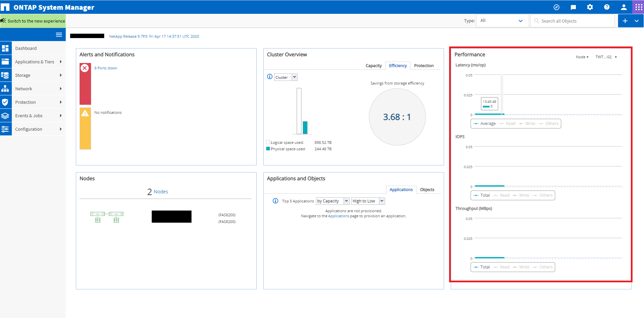
Task: Click the compass guide icon in header
Action: click(x=556, y=7)
